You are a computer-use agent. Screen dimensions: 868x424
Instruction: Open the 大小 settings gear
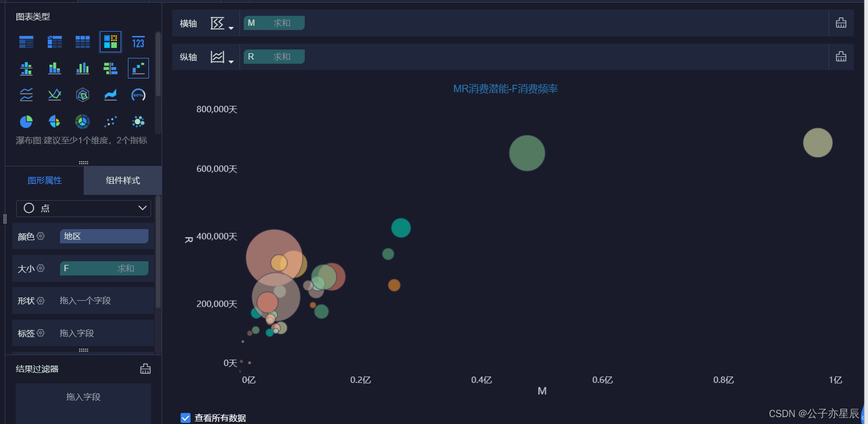[x=41, y=269]
